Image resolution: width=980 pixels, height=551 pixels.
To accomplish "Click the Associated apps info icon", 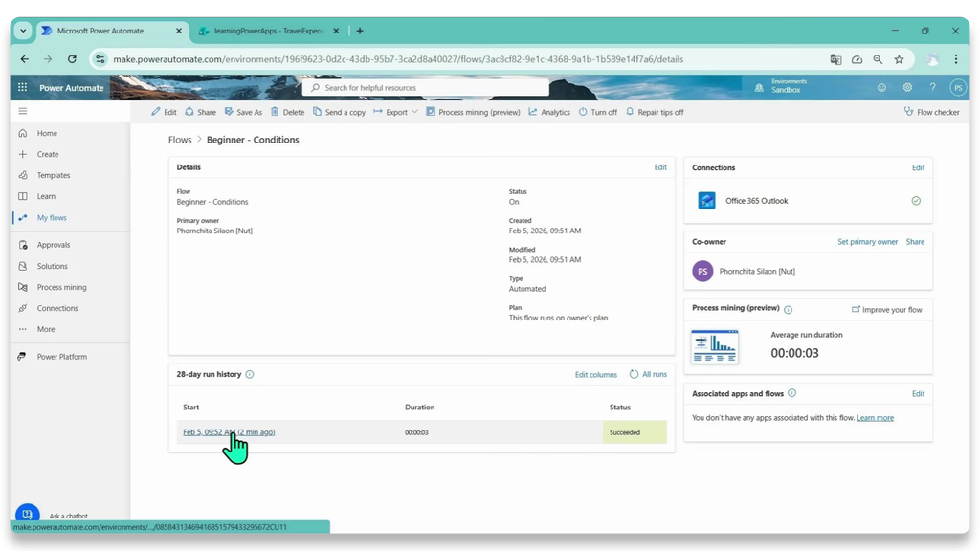I will pyautogui.click(x=791, y=393).
